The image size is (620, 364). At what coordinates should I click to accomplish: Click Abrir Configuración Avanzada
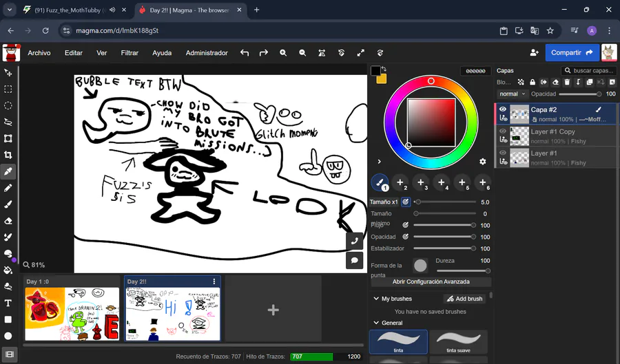(x=431, y=281)
